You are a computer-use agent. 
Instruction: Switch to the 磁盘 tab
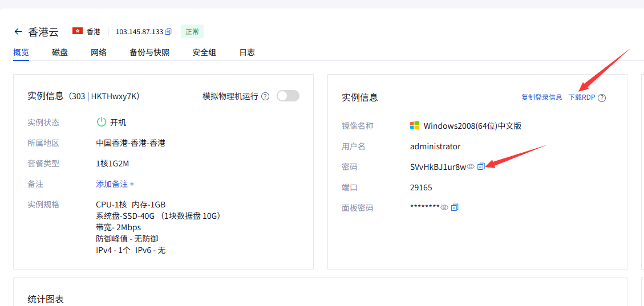point(60,52)
